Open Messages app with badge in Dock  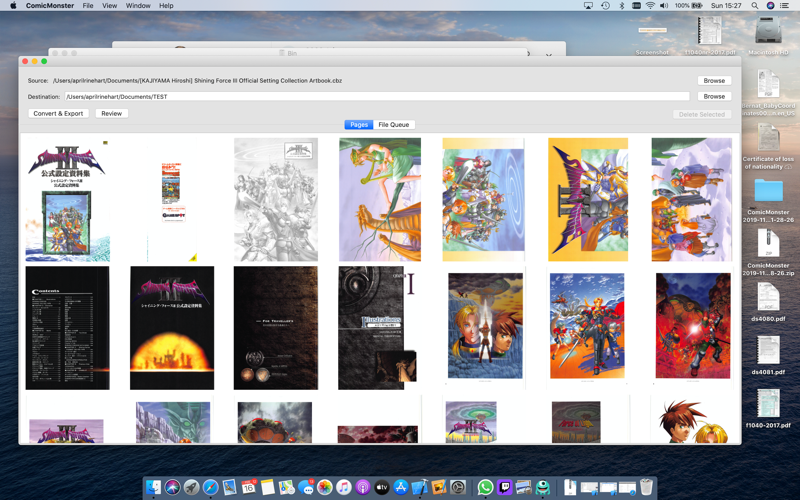click(x=306, y=487)
